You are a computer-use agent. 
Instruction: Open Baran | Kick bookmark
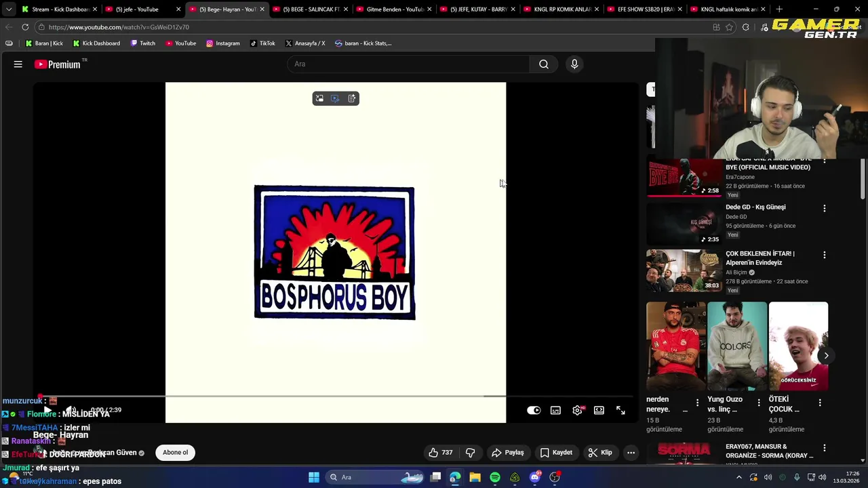pyautogui.click(x=44, y=43)
